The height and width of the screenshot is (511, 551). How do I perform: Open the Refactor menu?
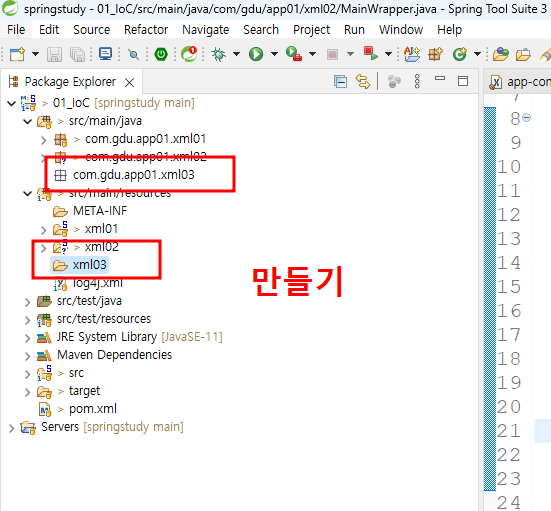(146, 30)
